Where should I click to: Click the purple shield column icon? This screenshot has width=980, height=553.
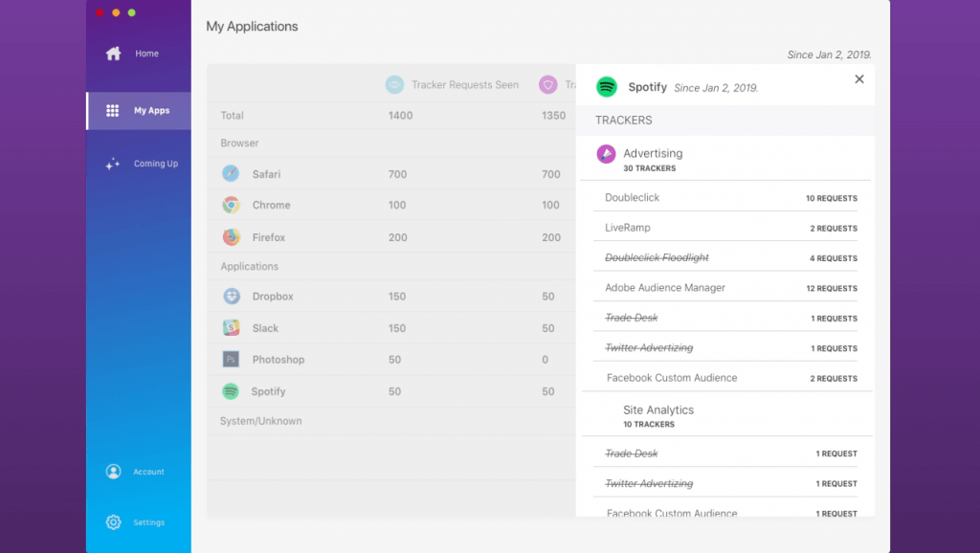[548, 84]
